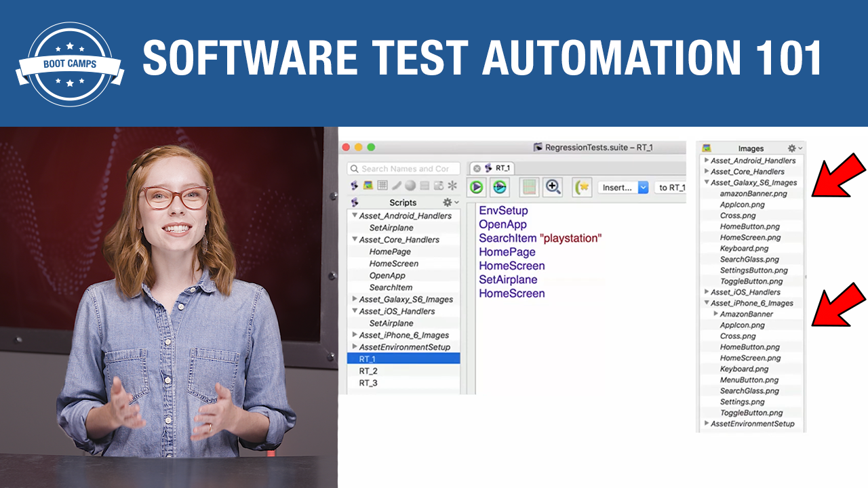This screenshot has height=488, width=868.
Task: Collapse Asset_Android_Handlers in Scripts panel
Action: [x=355, y=216]
